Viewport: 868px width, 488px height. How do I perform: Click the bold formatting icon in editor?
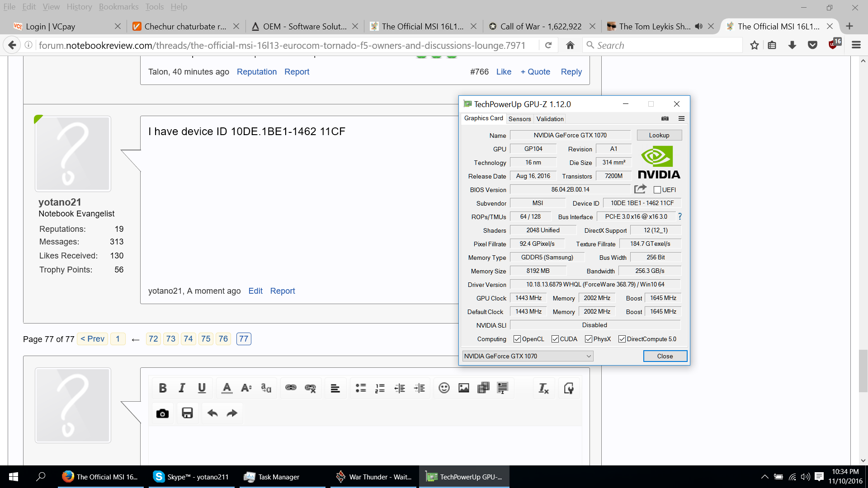pos(163,388)
